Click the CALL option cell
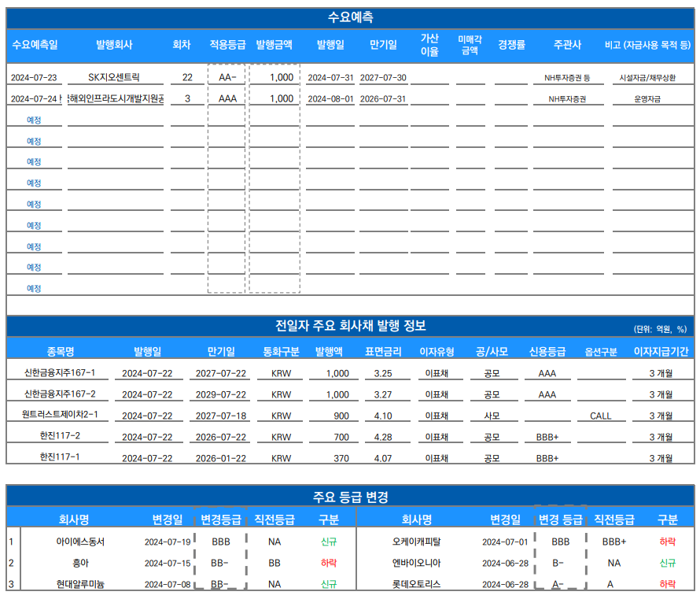 tap(600, 416)
